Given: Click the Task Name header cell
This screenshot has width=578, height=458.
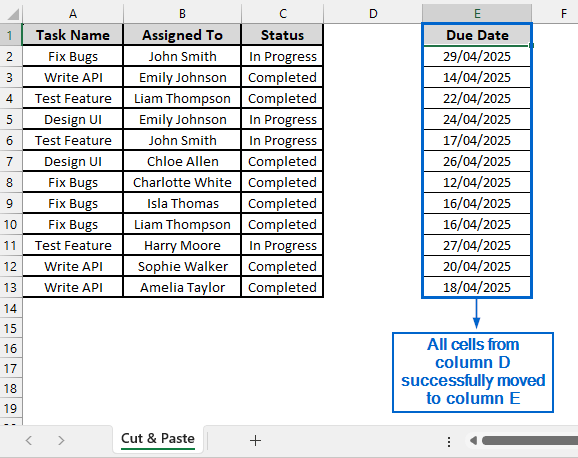Looking at the screenshot, I should (x=73, y=35).
